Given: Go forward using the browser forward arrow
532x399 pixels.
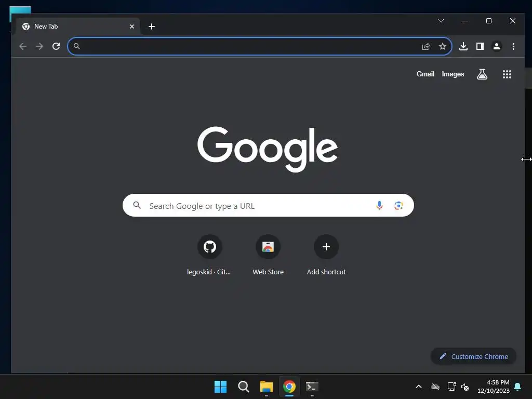Looking at the screenshot, I should (x=39, y=46).
